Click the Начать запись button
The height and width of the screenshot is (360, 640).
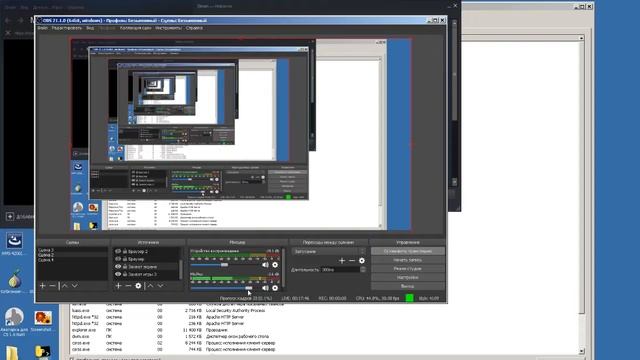click(408, 260)
